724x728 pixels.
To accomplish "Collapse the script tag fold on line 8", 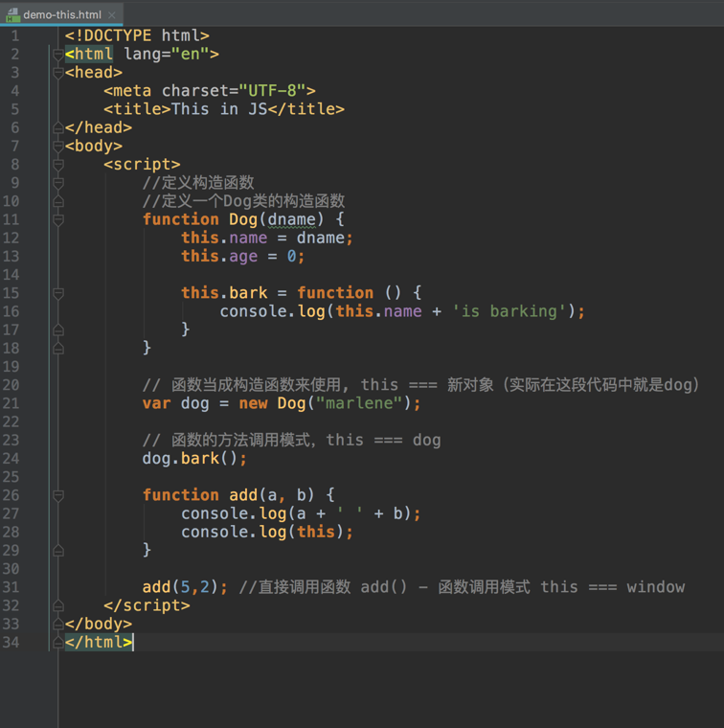I will click(x=58, y=165).
